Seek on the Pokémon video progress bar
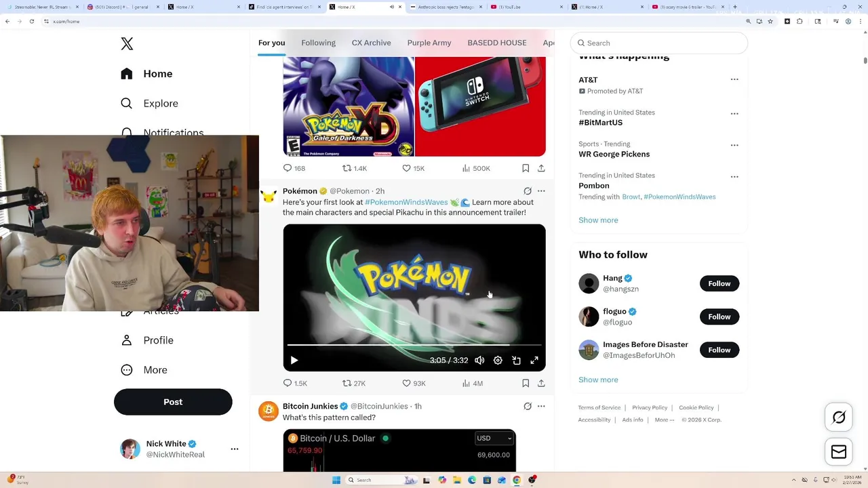868x488 pixels. tap(414, 345)
